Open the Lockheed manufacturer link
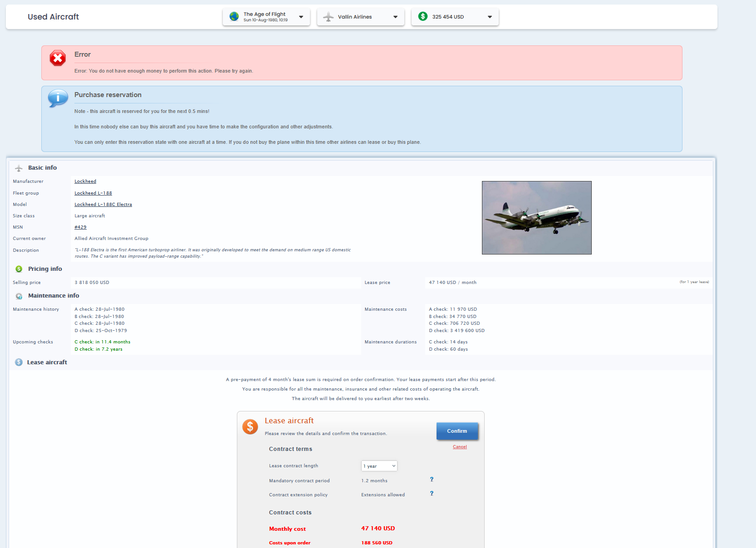Screen dimensions: 756x548 (x=85, y=181)
